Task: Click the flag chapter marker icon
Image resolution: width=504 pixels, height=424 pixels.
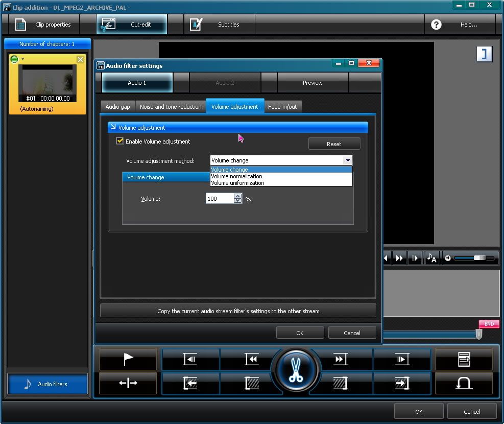Action: coord(128,360)
